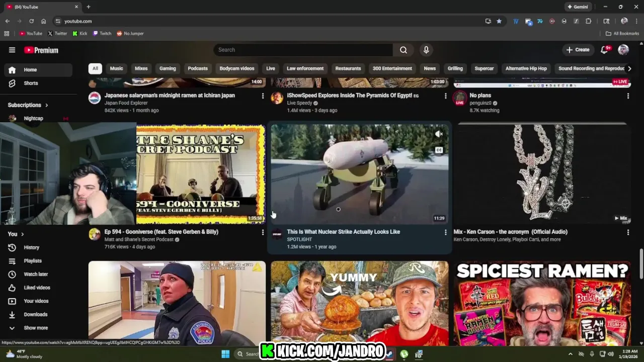Select the Gaming category chip

coord(168,68)
